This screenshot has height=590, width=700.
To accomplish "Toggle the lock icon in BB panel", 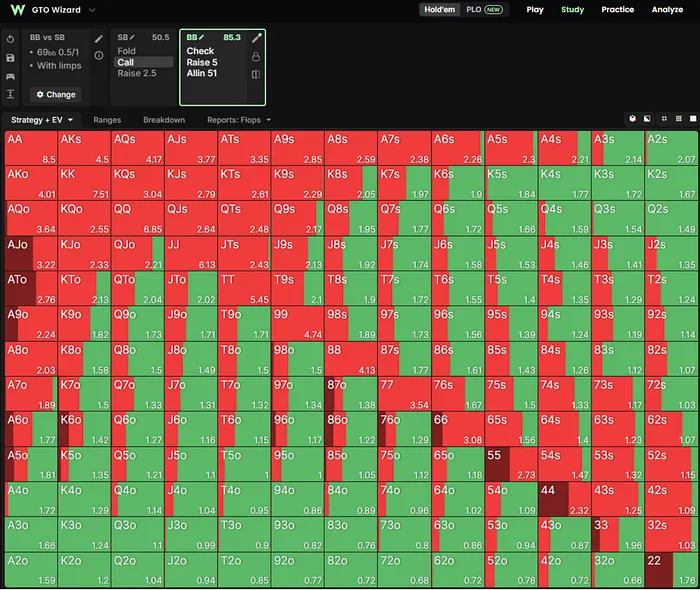I will click(x=256, y=57).
